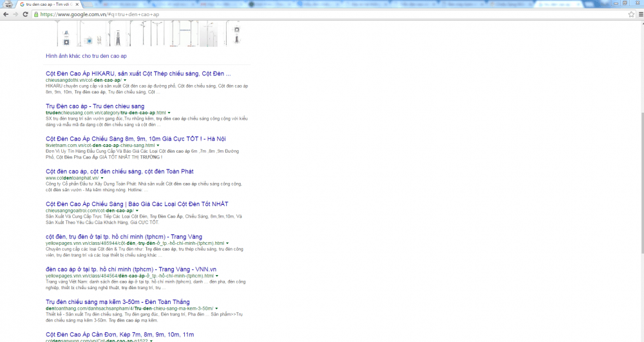This screenshot has width=644, height=342.
Task: Click snippet starting 'Đơn Vị Uy Tín Hàng Đầu'
Action: pos(142,154)
